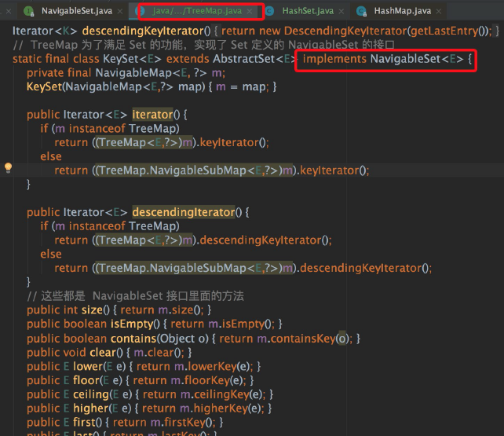Image resolution: width=504 pixels, height=436 pixels.
Task: Close the HashMap.java tab
Action: tap(439, 11)
